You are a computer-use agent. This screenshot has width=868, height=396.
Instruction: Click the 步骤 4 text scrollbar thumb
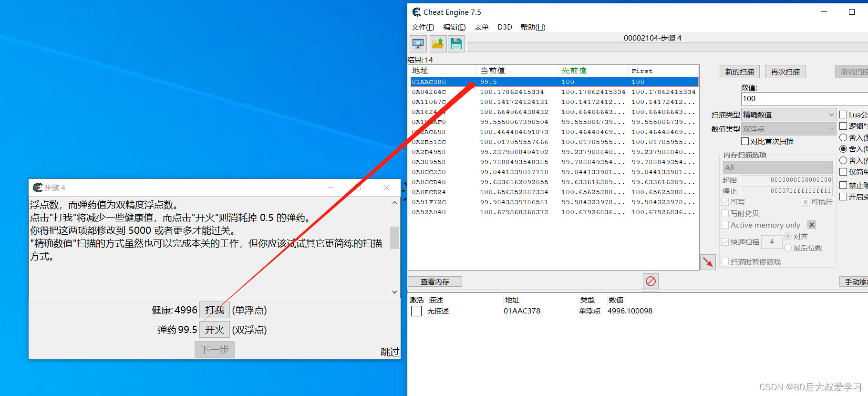[394, 238]
